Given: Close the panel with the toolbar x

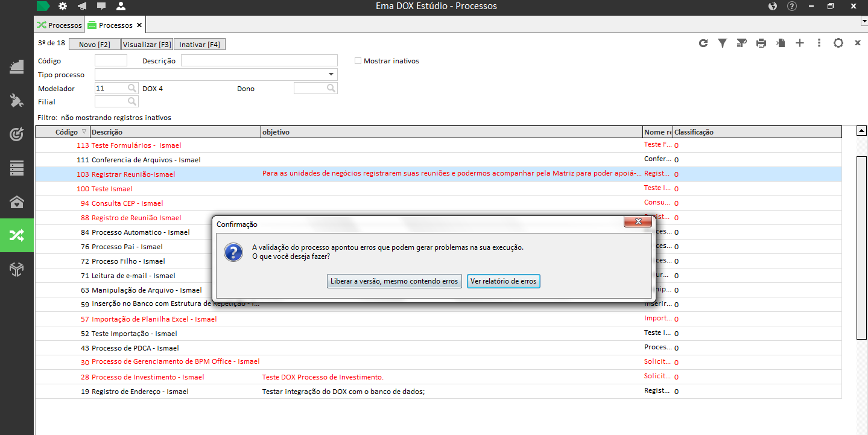Looking at the screenshot, I should 857,43.
